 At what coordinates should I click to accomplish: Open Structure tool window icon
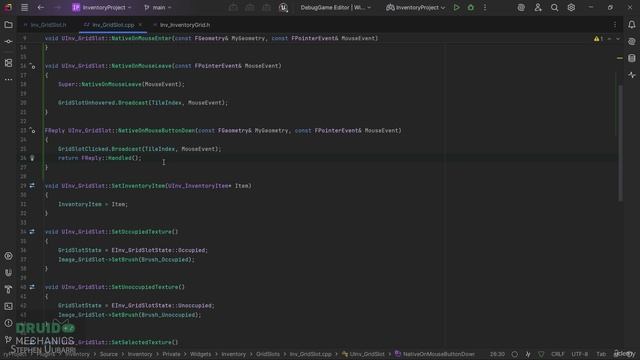pos(8,63)
